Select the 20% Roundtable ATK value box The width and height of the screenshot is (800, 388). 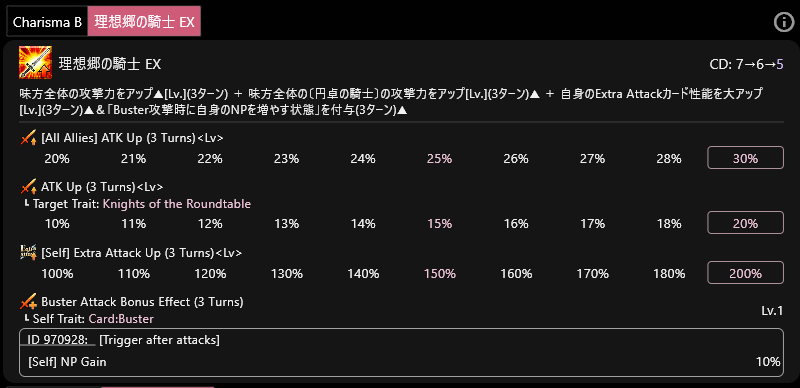tap(745, 223)
